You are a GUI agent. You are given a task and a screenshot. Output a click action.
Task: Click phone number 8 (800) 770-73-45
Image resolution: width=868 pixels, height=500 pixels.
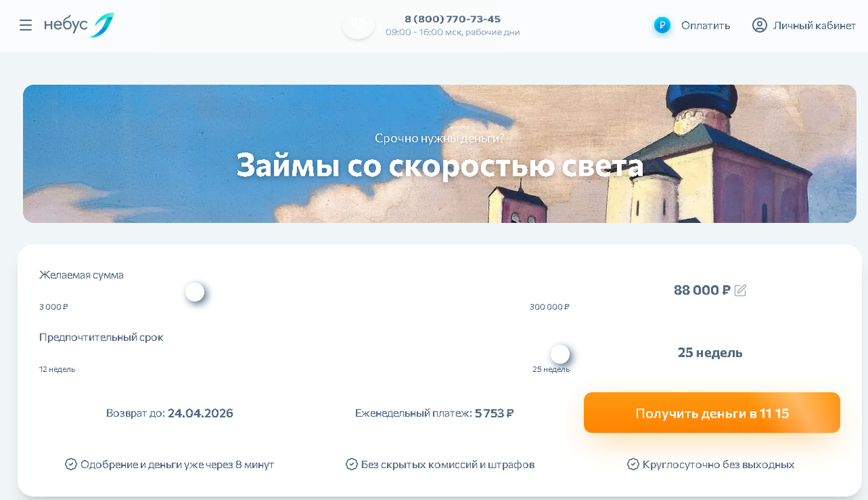452,19
